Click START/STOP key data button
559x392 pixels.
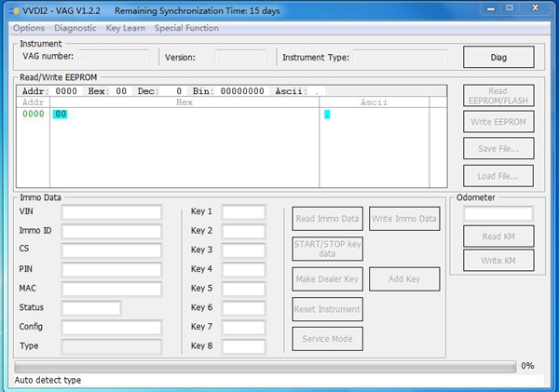(327, 249)
